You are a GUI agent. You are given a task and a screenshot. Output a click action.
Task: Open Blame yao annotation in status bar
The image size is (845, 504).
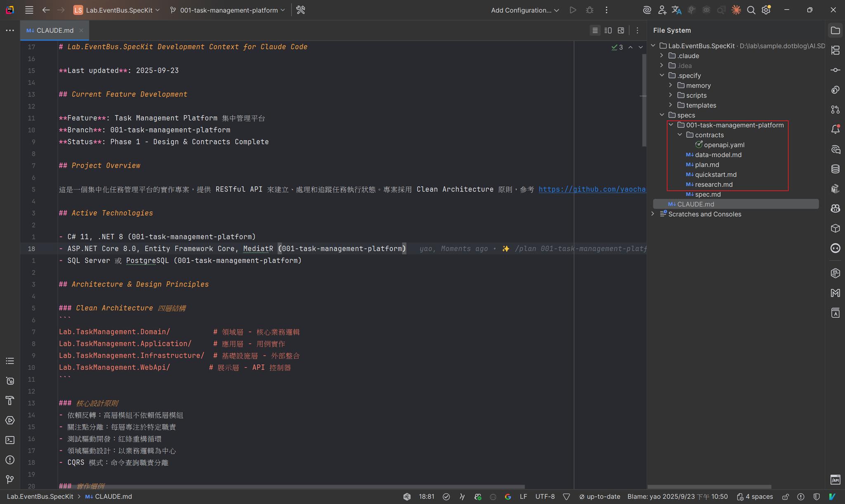coord(677,497)
